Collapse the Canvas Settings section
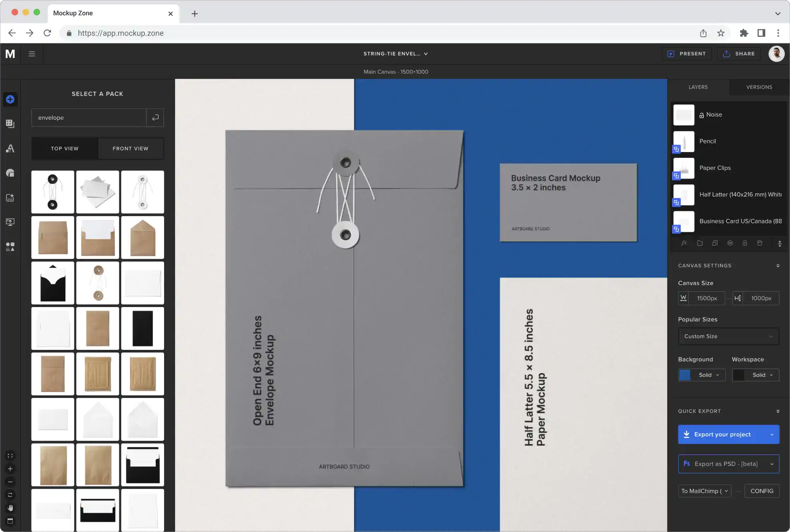Image resolution: width=790 pixels, height=532 pixels. (x=778, y=265)
